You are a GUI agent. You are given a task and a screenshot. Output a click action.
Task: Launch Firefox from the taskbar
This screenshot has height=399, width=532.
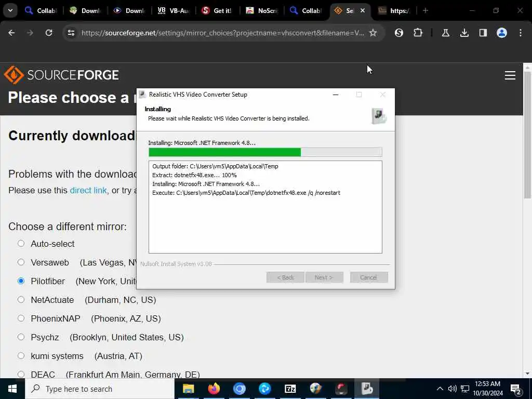tap(214, 389)
